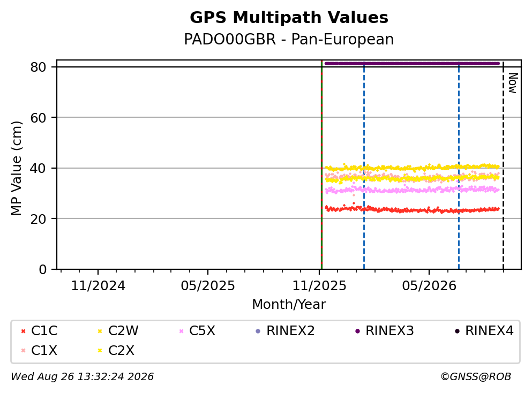Click the first blue dashed vertical line
The image size is (532, 393).
click(364, 165)
